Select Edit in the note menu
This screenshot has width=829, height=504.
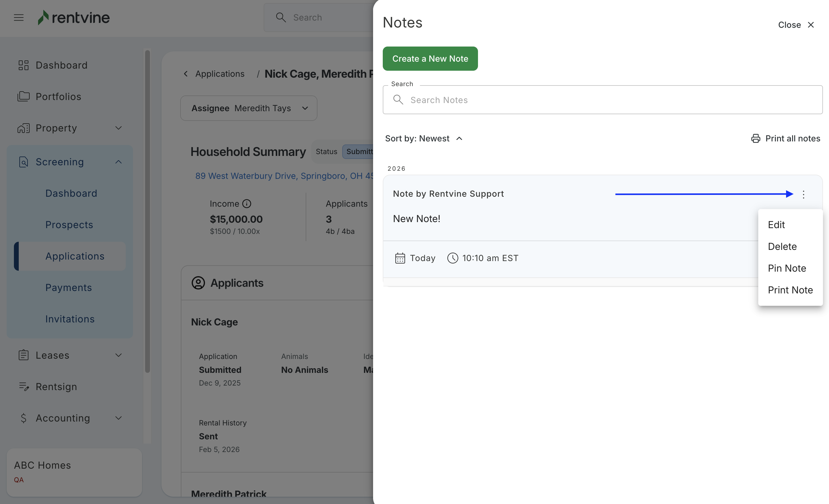click(776, 225)
